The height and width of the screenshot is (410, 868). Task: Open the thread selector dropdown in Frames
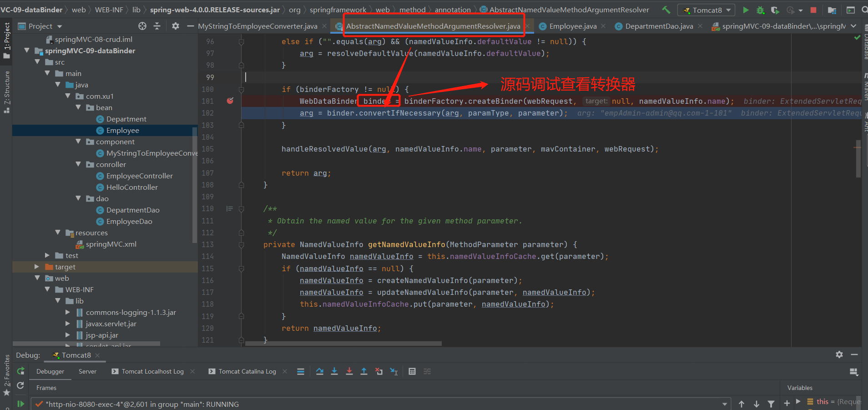[725, 404]
